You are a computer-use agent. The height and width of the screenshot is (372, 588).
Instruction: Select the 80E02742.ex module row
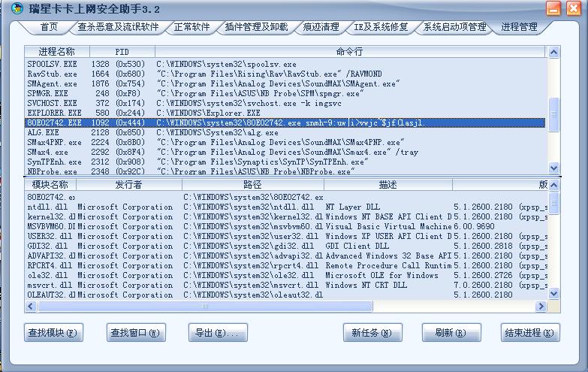click(x=287, y=197)
